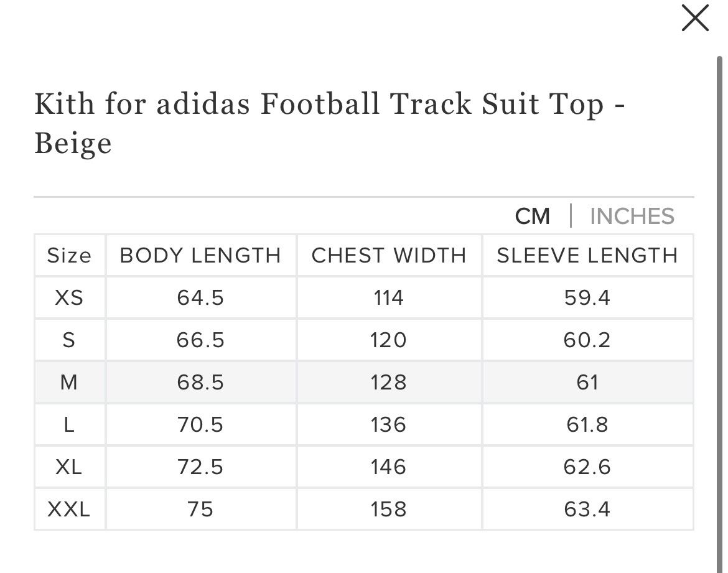Click the Kith for adidas product title
The height and width of the screenshot is (573, 728).
point(329,123)
